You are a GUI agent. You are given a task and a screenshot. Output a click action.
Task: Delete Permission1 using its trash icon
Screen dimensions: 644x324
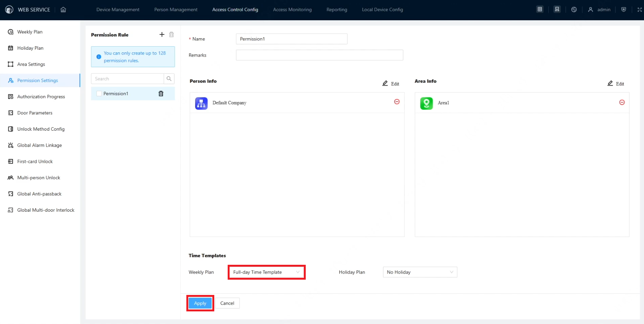161,94
